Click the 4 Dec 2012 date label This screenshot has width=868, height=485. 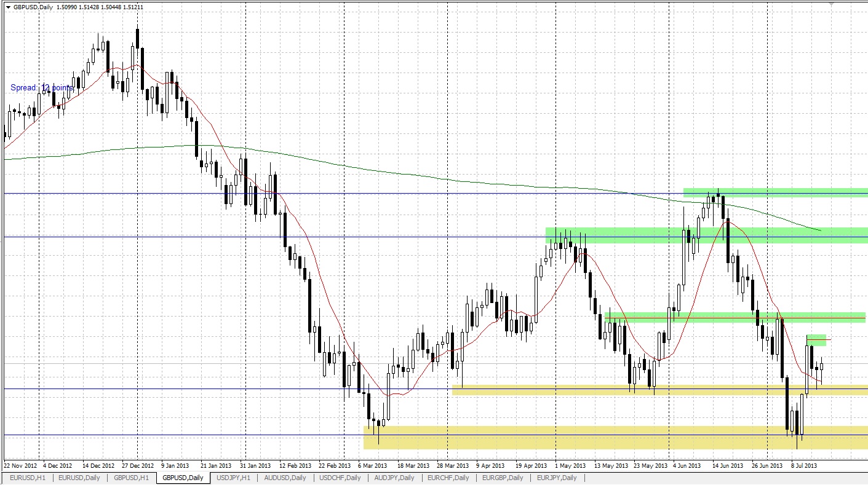click(57, 465)
